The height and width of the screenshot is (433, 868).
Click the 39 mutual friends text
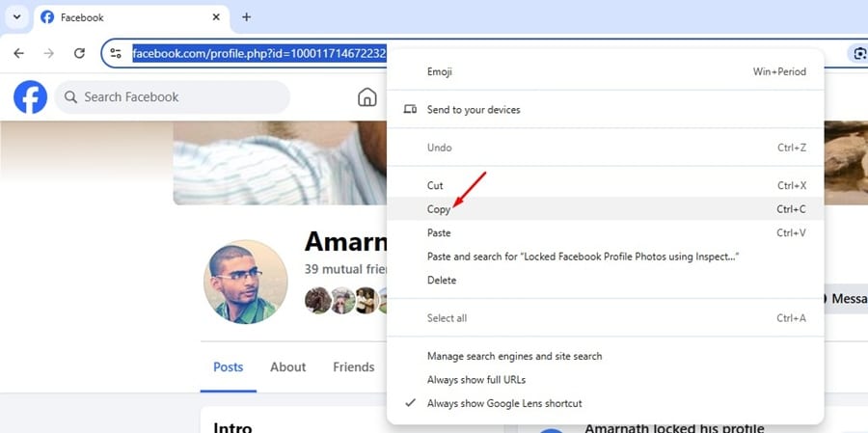coord(346,269)
